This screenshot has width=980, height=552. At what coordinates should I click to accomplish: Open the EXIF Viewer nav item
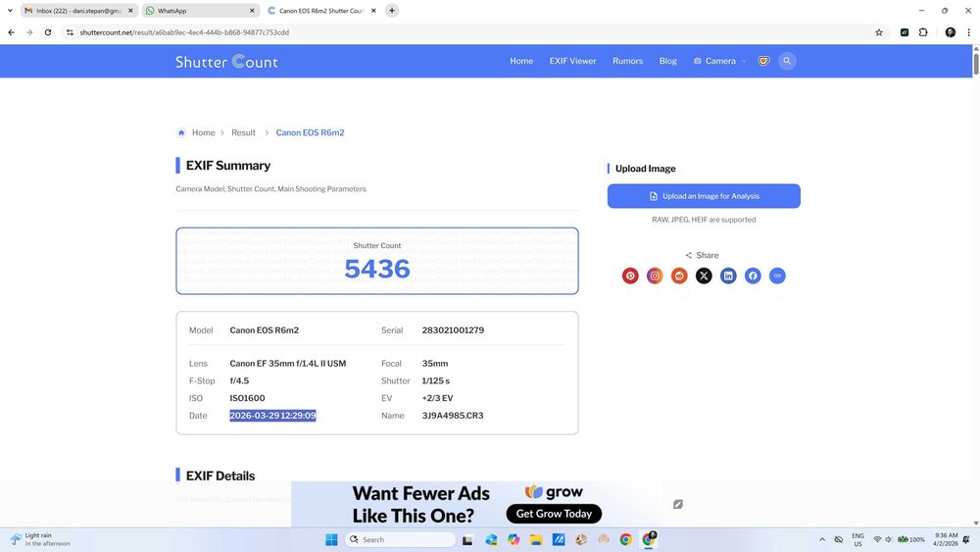click(572, 61)
